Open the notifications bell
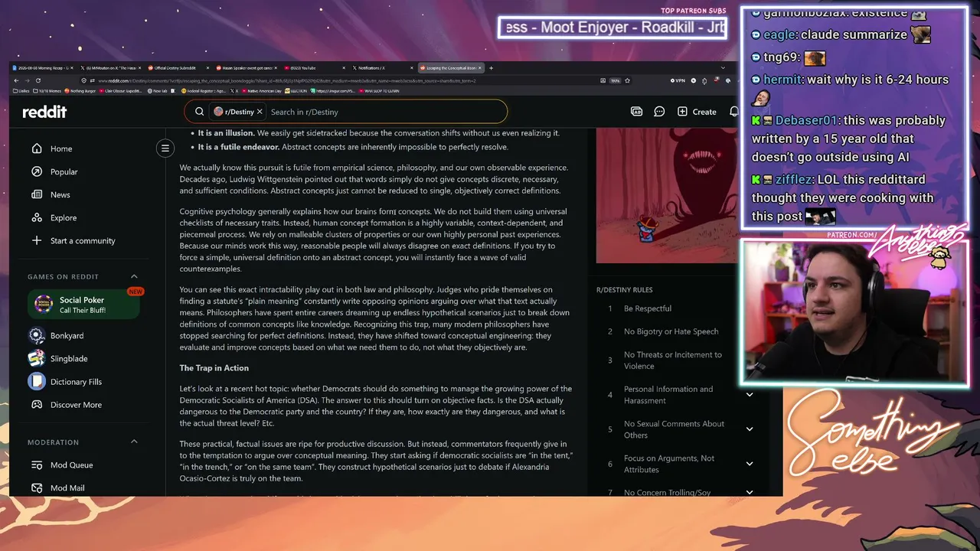 click(x=733, y=112)
